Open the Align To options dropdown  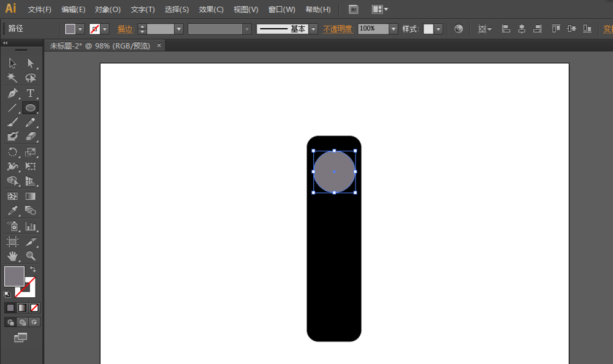(x=485, y=29)
